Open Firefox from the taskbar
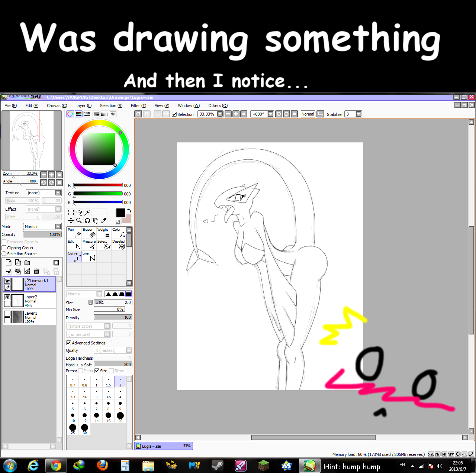 coord(102,465)
